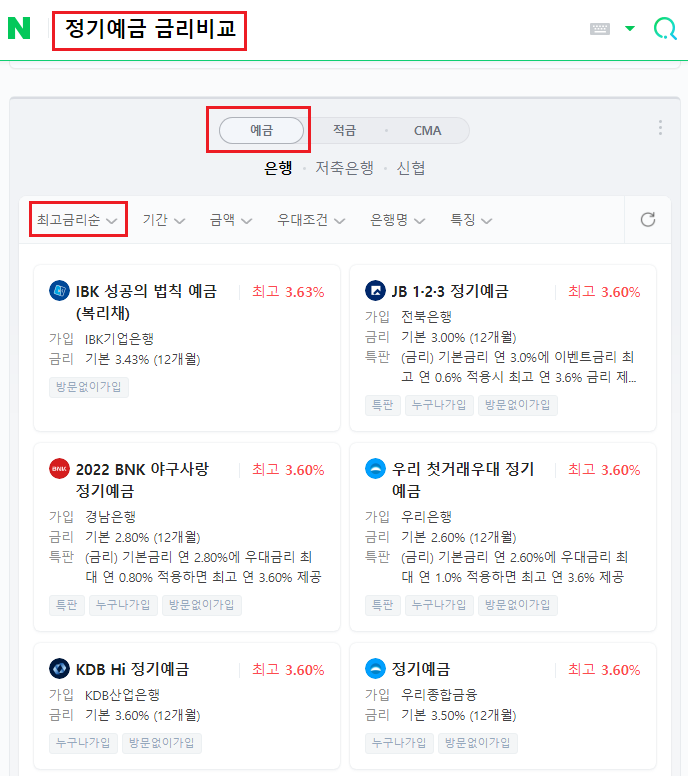Screen dimensions: 688x776
Task: Click the IBK기업은행 logo icon
Action: (59, 291)
